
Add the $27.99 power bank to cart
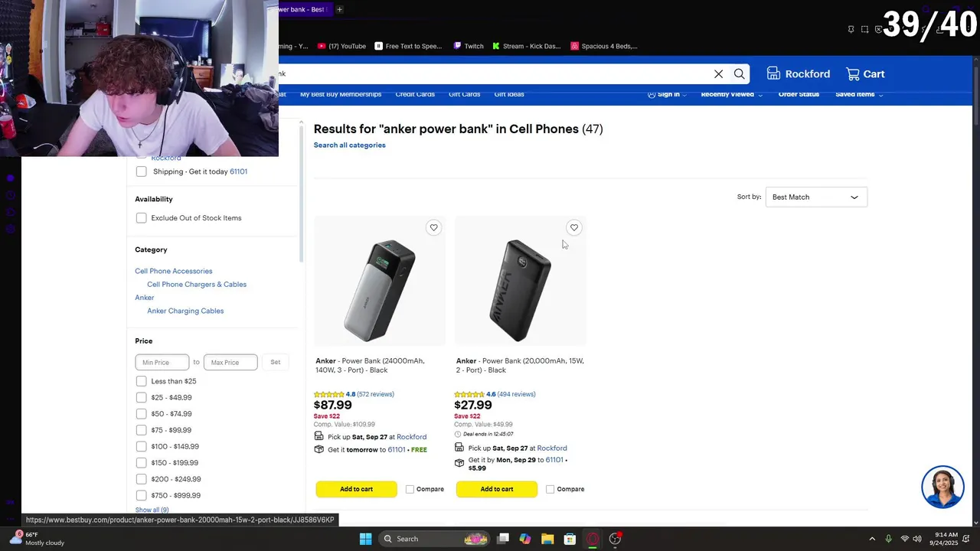[497, 489]
